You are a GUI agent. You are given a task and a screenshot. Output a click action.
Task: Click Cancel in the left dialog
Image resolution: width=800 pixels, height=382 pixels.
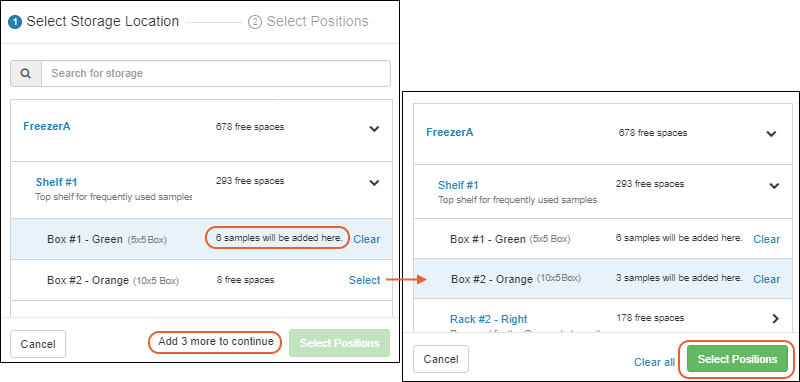coord(38,344)
